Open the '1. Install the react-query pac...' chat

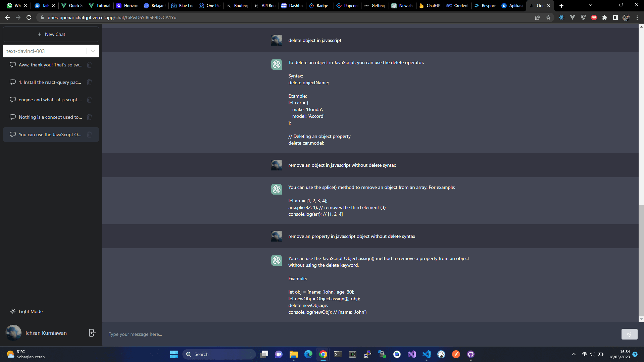50,82
